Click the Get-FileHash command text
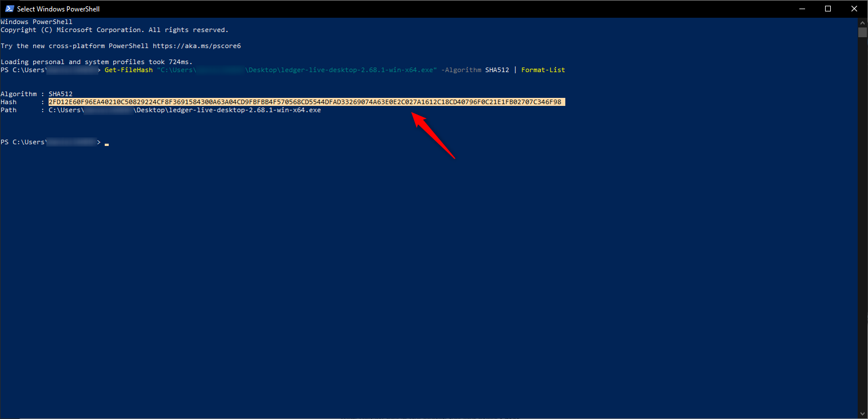This screenshot has height=419, width=868. pos(128,70)
